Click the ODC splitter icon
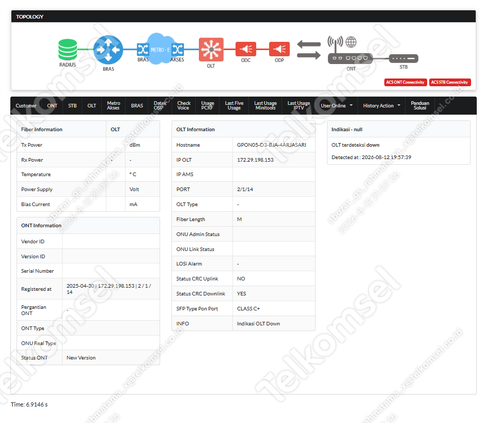The width and height of the screenshot is (500, 423). 246,49
